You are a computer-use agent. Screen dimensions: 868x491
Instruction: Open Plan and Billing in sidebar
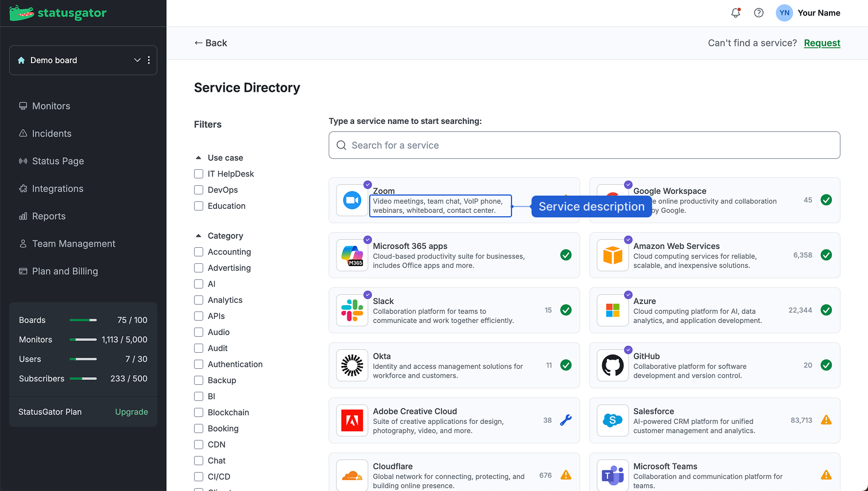[x=59, y=271]
